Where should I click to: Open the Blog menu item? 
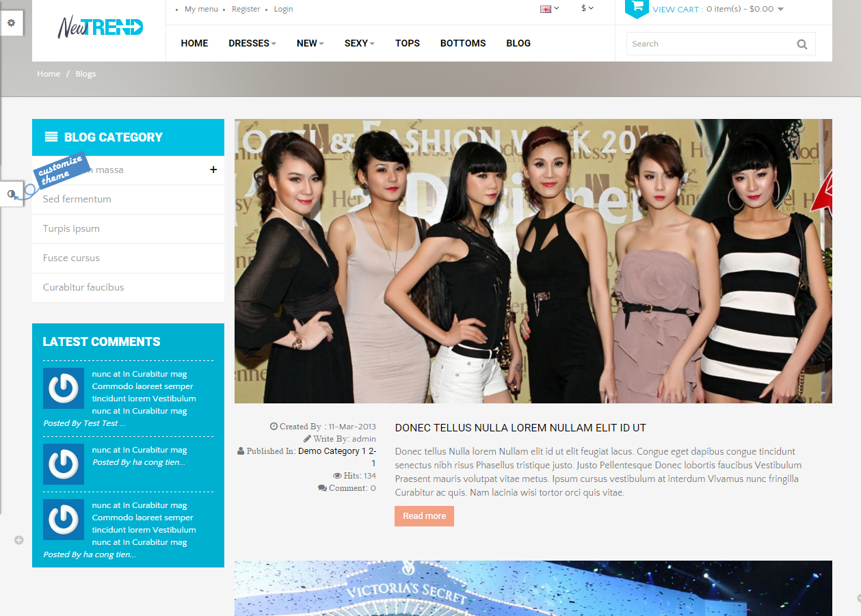518,43
